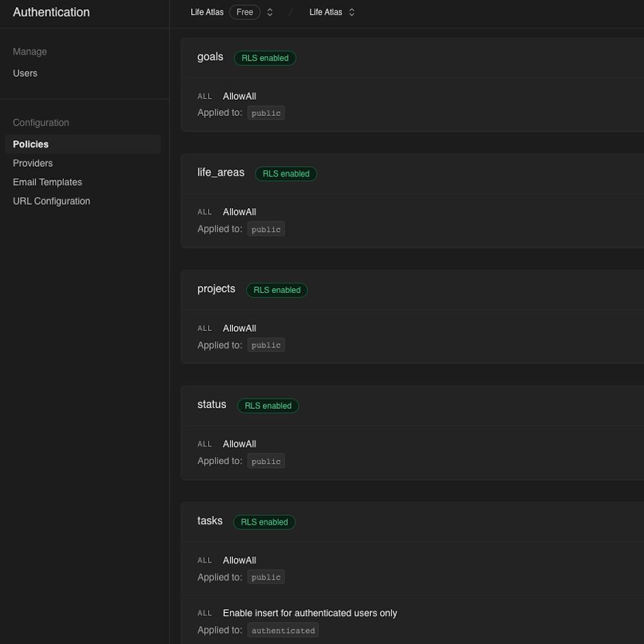Screen dimensions: 644x644
Task: Select Providers under Configuration
Action: [x=32, y=163]
